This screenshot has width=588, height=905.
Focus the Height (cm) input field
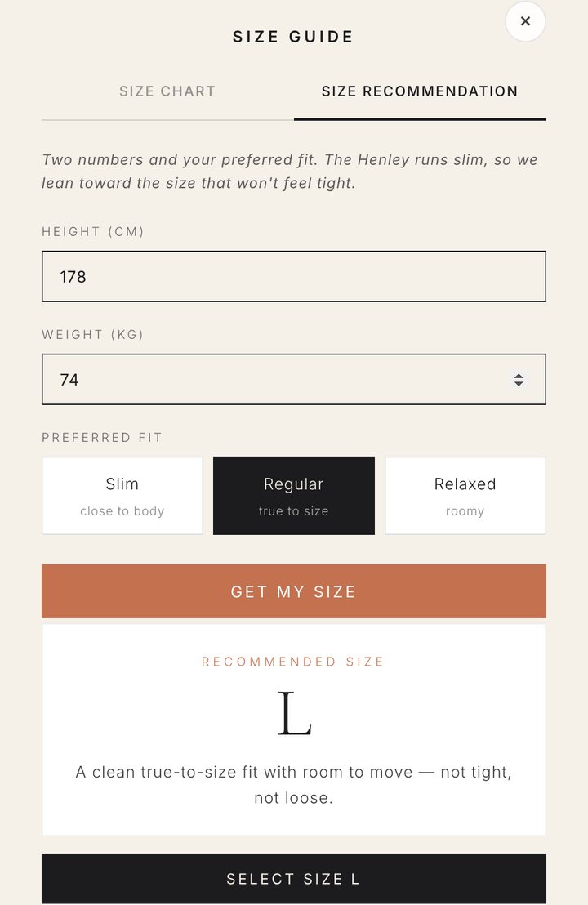294,276
